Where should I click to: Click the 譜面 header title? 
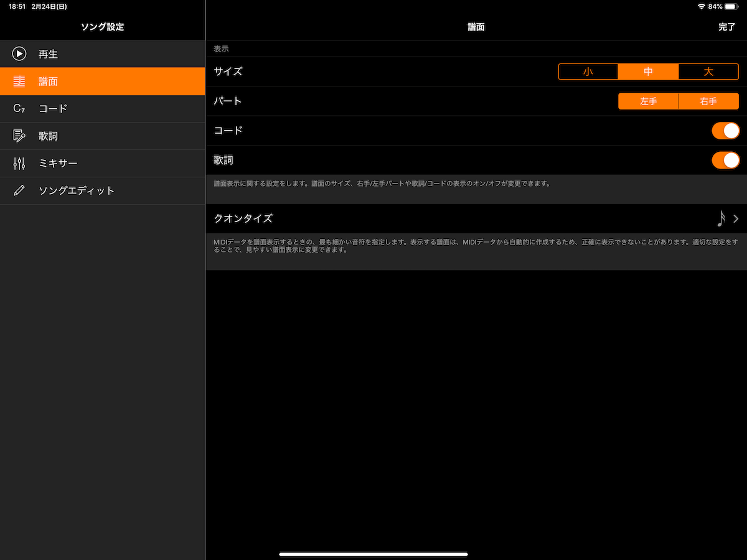click(x=476, y=27)
